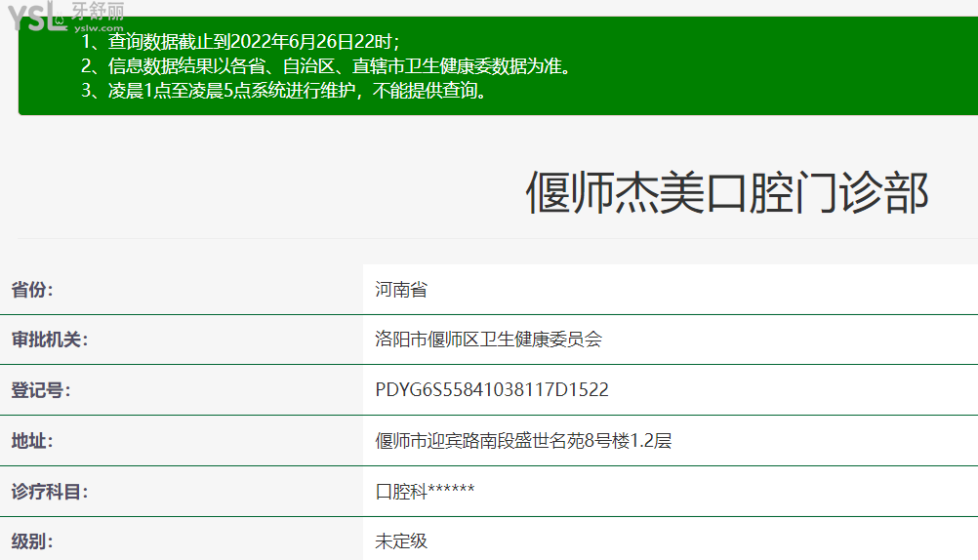978x560 pixels.
Task: Click notice line 凌晨1点至凌晨5点系统进行维护
Action: tap(284, 91)
